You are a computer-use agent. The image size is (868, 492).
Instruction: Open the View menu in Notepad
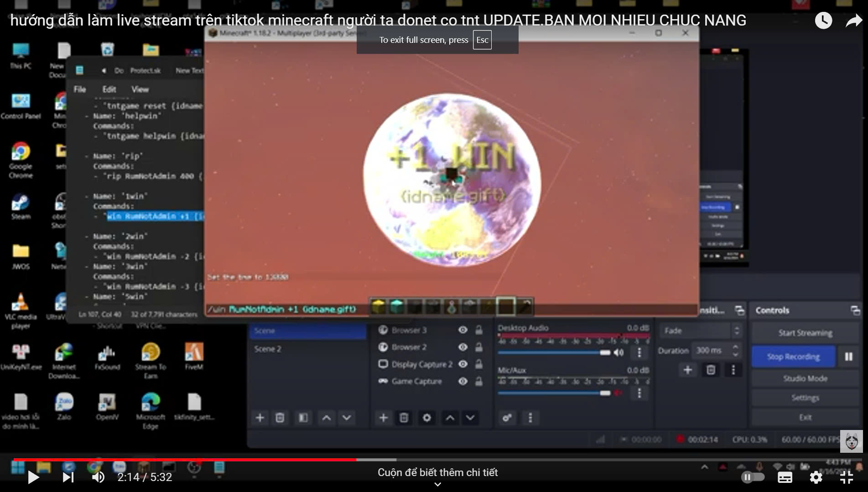pyautogui.click(x=140, y=89)
